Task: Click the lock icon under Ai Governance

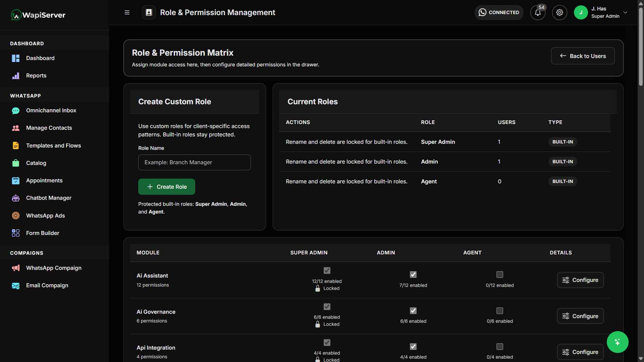Action: (x=318, y=324)
